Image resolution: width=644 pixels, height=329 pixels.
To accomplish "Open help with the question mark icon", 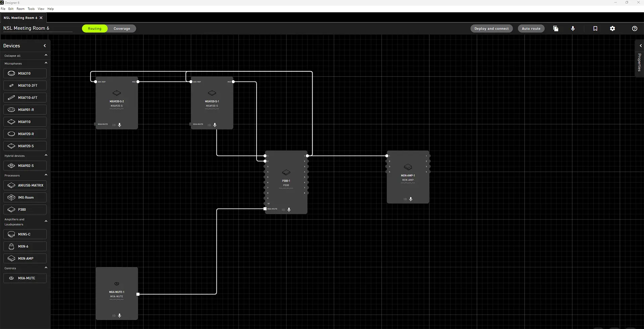I will pyautogui.click(x=634, y=29).
